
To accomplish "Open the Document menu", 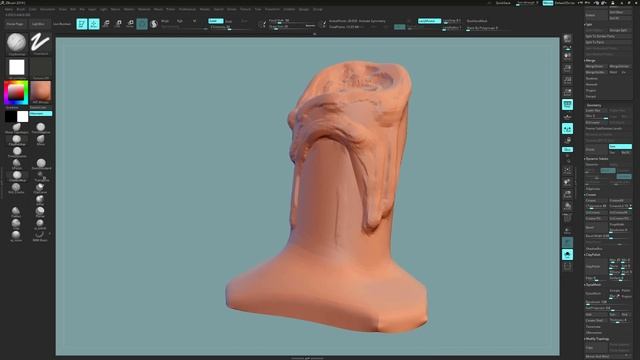I will coord(47,9).
